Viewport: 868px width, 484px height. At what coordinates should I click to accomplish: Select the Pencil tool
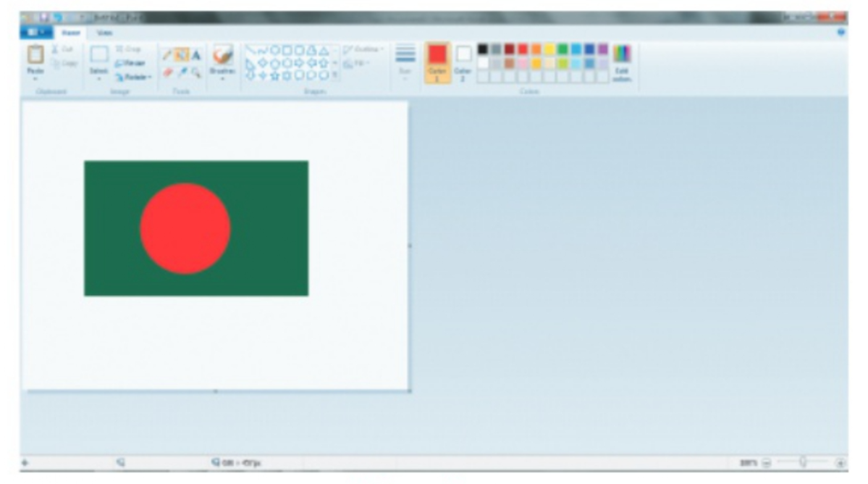pyautogui.click(x=167, y=55)
